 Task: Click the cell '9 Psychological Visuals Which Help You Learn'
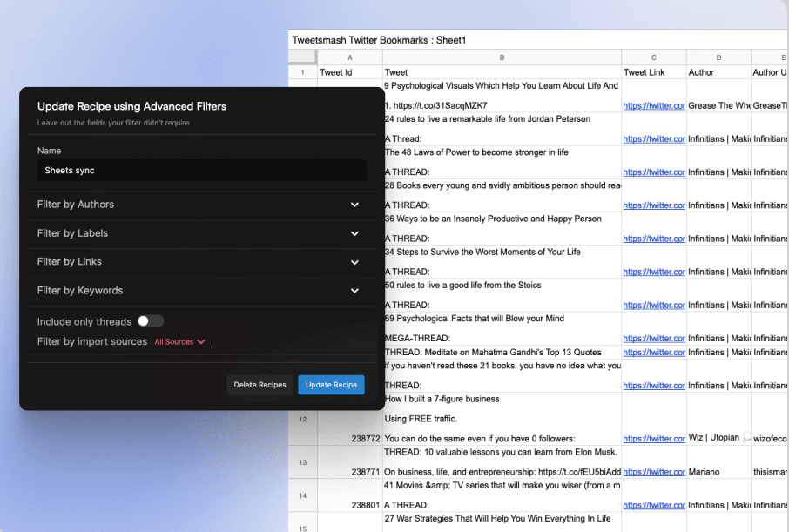(502, 96)
